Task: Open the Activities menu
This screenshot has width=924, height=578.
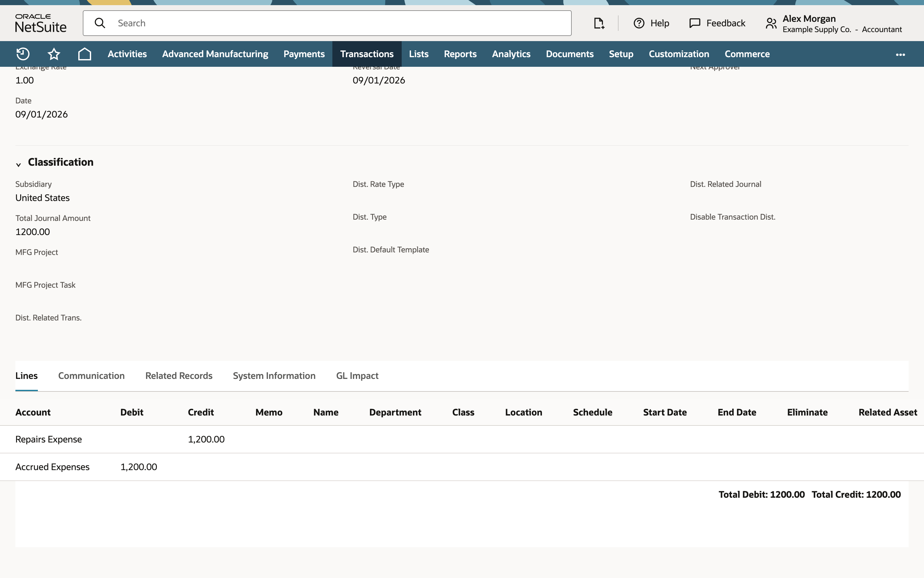Action: tap(127, 54)
